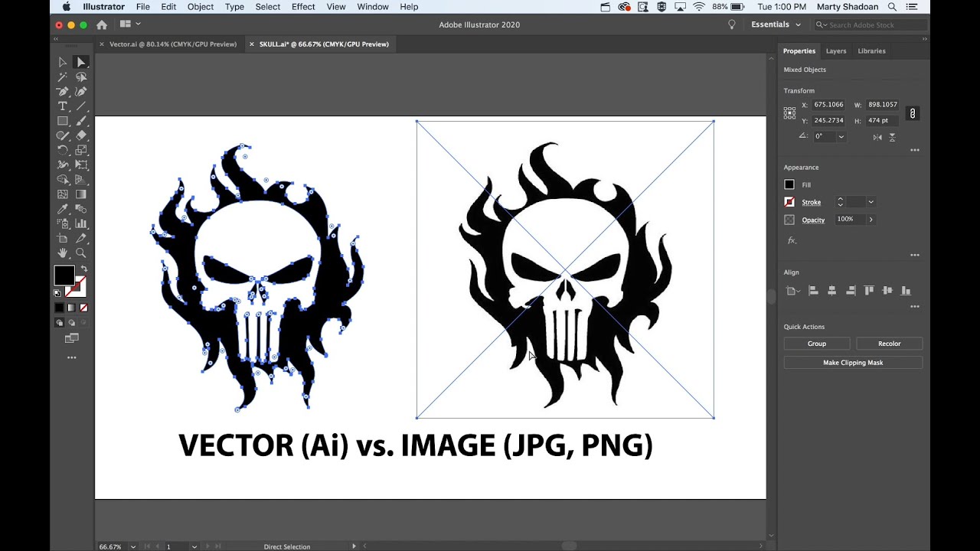This screenshot has width=980, height=551.
Task: Open the rotation angle dropdown
Action: 841,136
